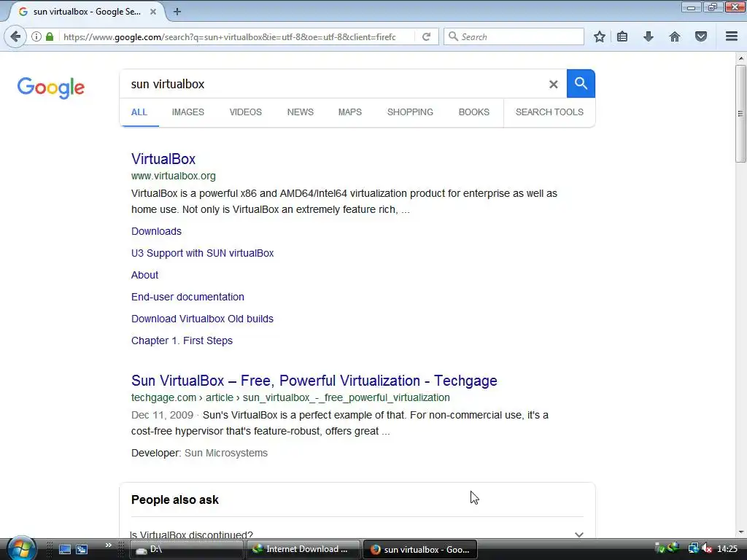
Task: Open Download Virtualbox Old builds link
Action: pos(203,319)
